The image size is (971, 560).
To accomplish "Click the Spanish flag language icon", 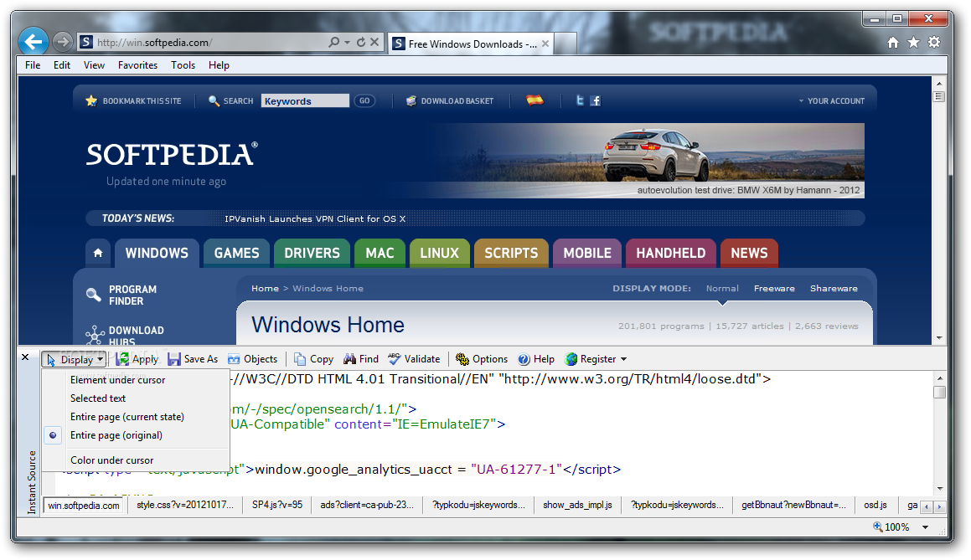I will point(535,100).
